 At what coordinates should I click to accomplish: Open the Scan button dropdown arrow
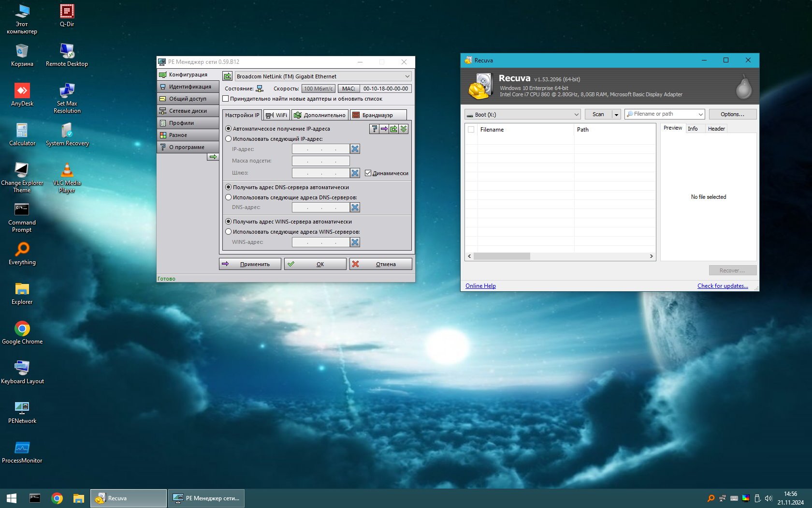(x=616, y=115)
